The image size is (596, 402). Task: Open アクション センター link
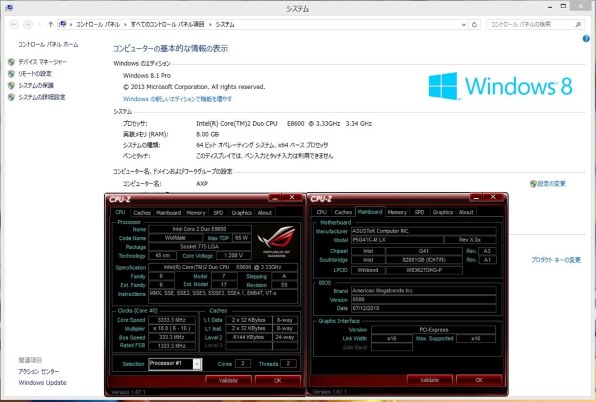click(39, 371)
